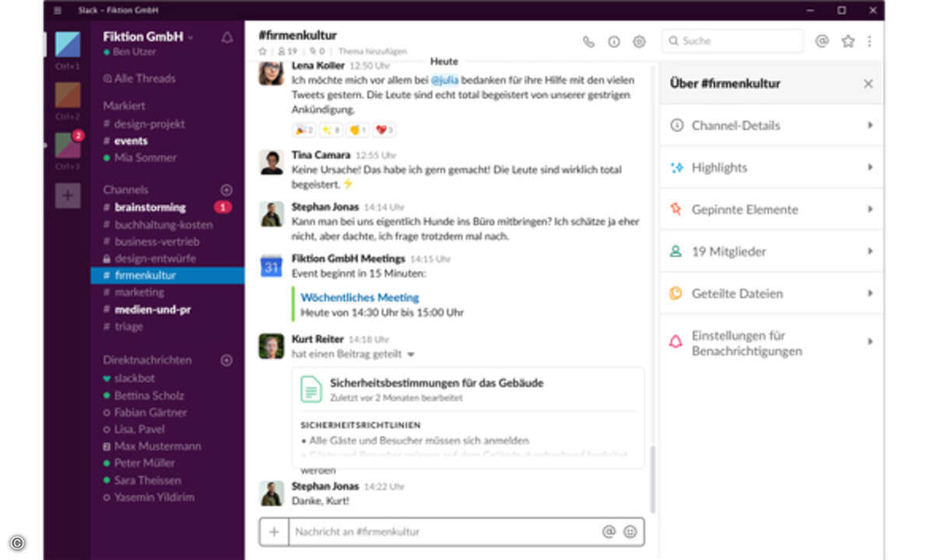Open emoji picker in message box
The image size is (934, 560).
[630, 532]
